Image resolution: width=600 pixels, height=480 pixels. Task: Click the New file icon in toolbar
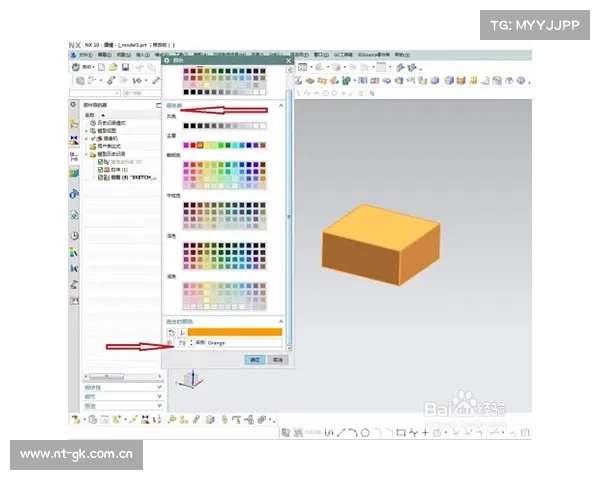[102, 67]
